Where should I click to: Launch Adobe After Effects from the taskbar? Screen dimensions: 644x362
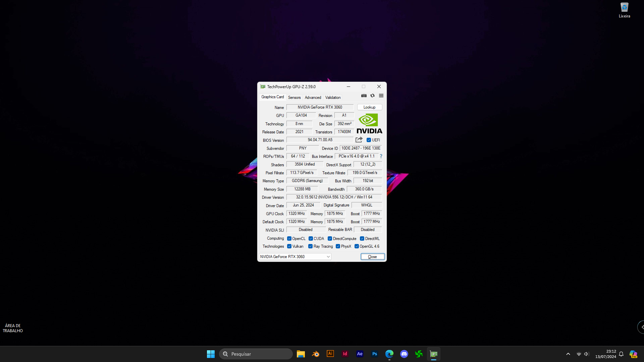[360, 354]
